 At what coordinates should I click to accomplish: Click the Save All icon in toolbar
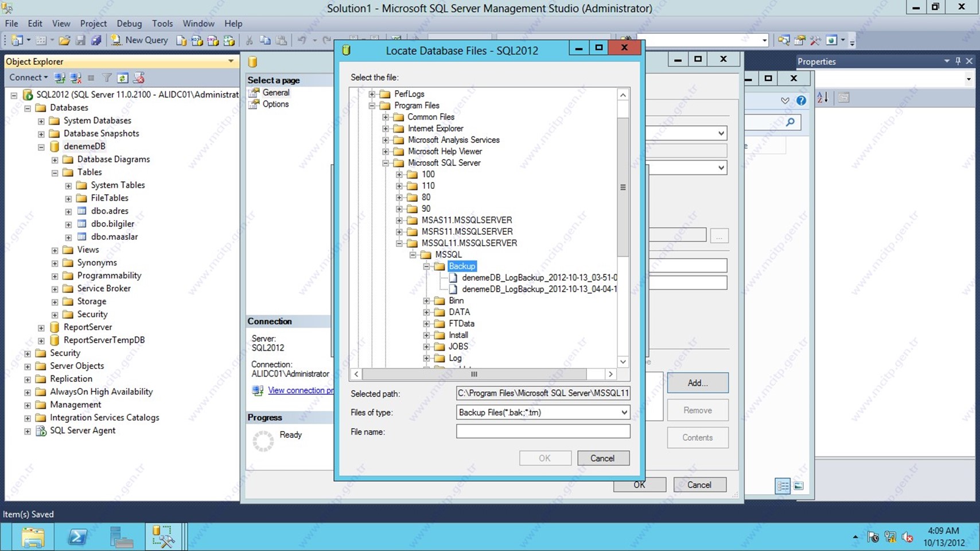(96, 40)
